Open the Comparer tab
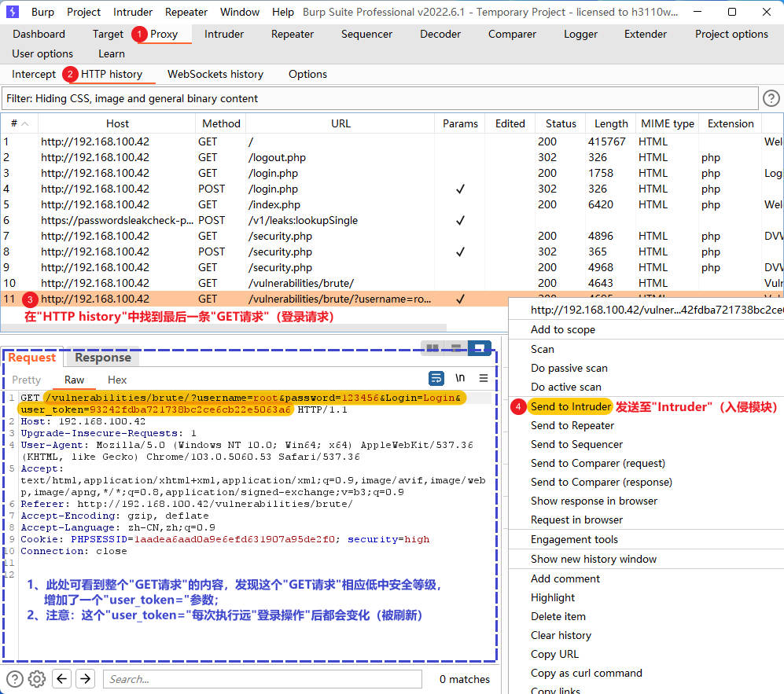The height and width of the screenshot is (694, 784). point(512,34)
